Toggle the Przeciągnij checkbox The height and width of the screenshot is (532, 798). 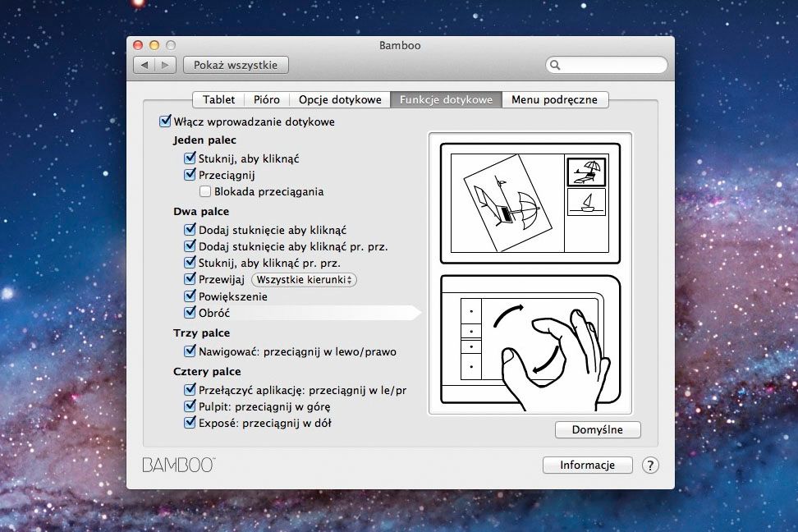[x=190, y=175]
